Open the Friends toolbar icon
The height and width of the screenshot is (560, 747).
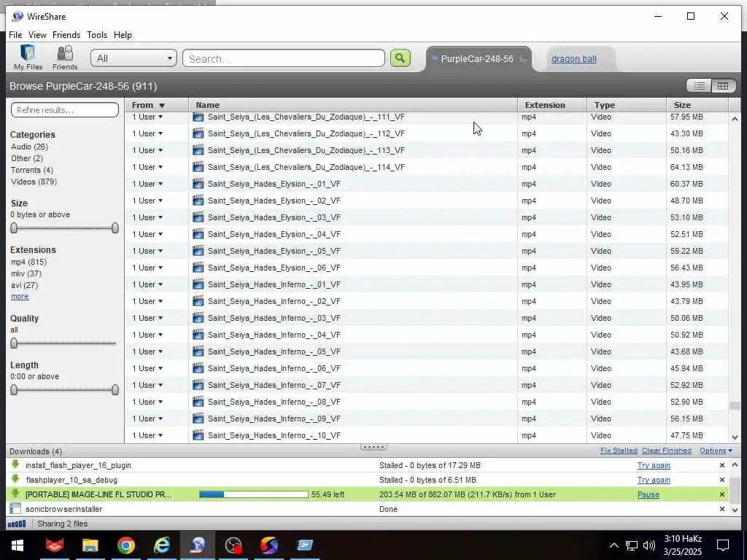(65, 57)
